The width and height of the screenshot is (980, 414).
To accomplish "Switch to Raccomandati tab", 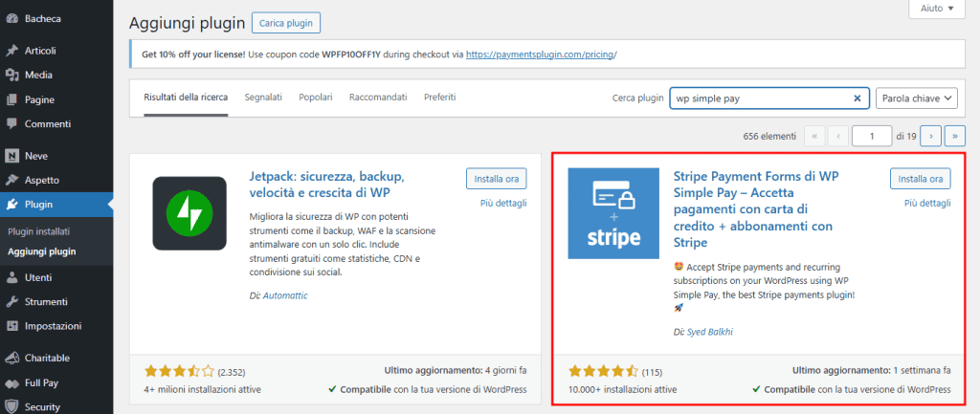I will point(378,98).
